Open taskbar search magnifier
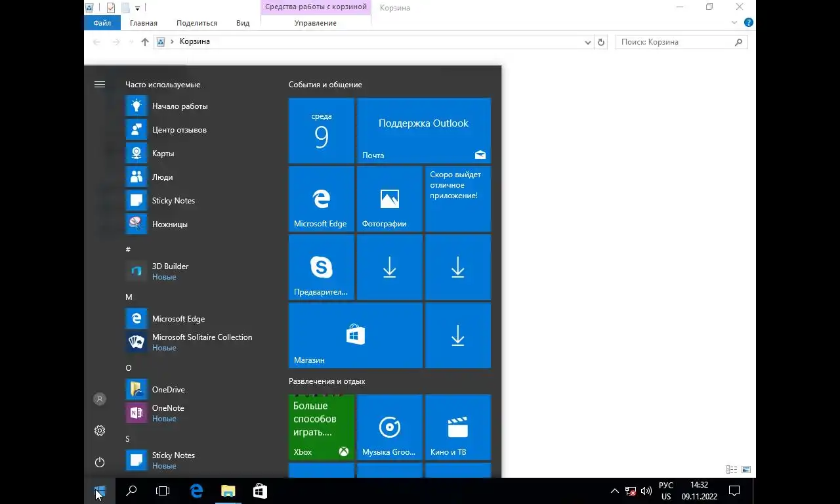The image size is (840, 504). point(131,491)
